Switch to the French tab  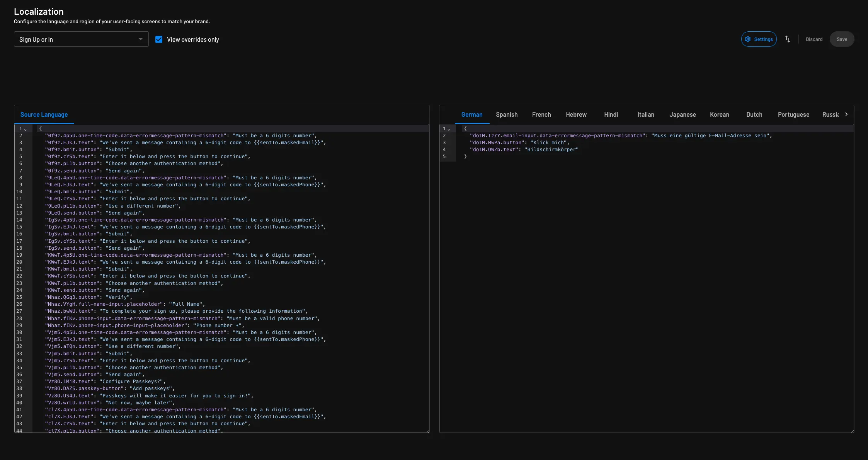541,114
